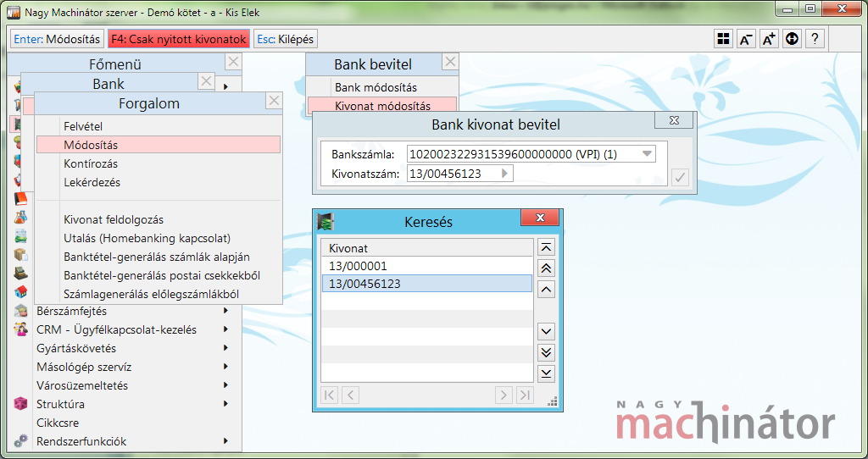Click the Esc: Kilépés button
This screenshot has height=459, width=868.
tap(286, 39)
